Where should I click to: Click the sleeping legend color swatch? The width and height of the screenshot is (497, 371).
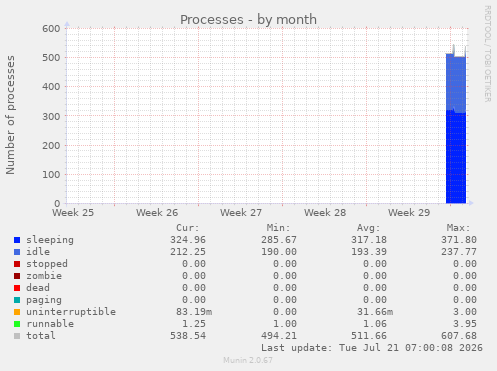click(x=17, y=240)
